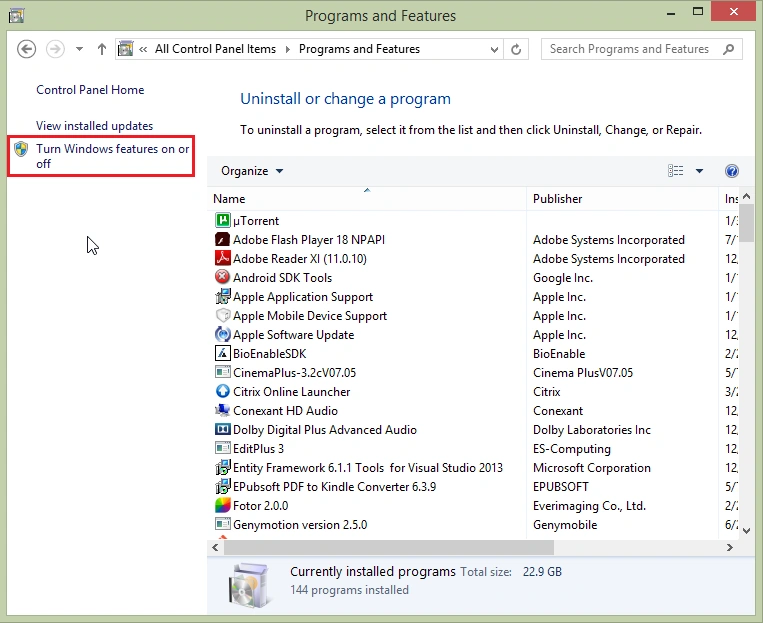The height and width of the screenshot is (623, 763).
Task: Click the search magnifier icon
Action: click(x=728, y=49)
